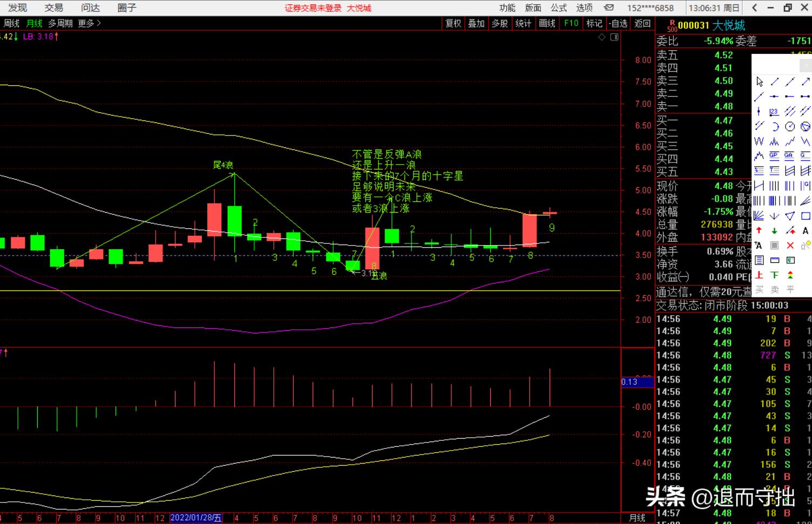The image size is (812, 524).
Task: Click the 总量 276938 value
Action: coord(717,224)
